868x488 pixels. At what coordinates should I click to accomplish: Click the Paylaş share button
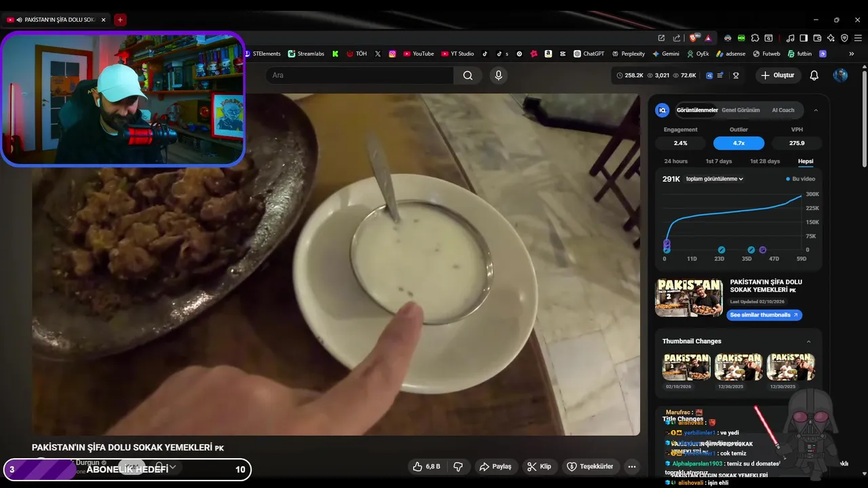(496, 466)
